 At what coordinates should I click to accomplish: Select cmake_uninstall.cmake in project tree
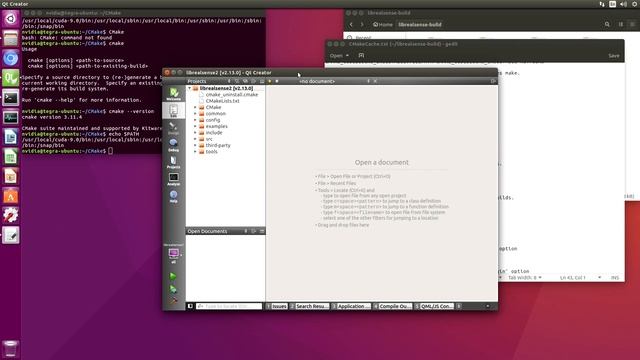click(231, 95)
